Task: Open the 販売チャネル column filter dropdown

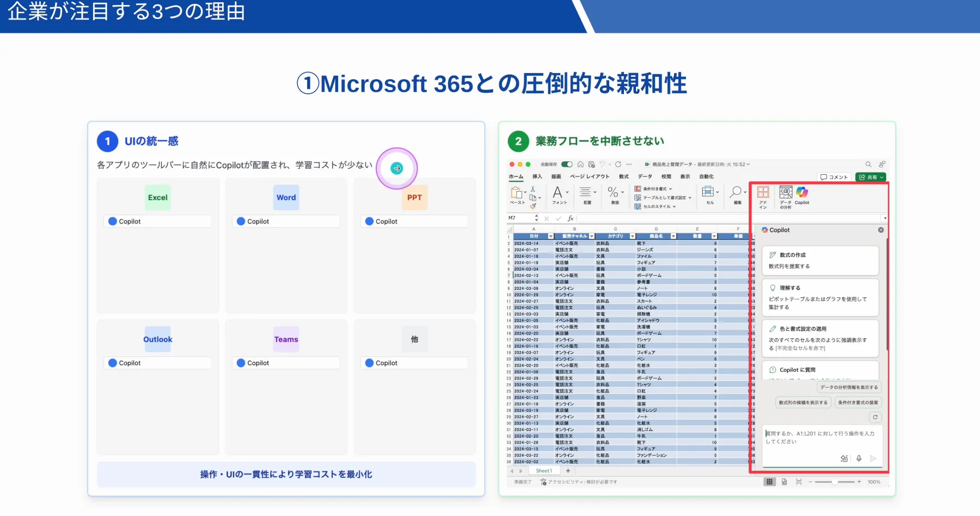Action: tap(591, 236)
